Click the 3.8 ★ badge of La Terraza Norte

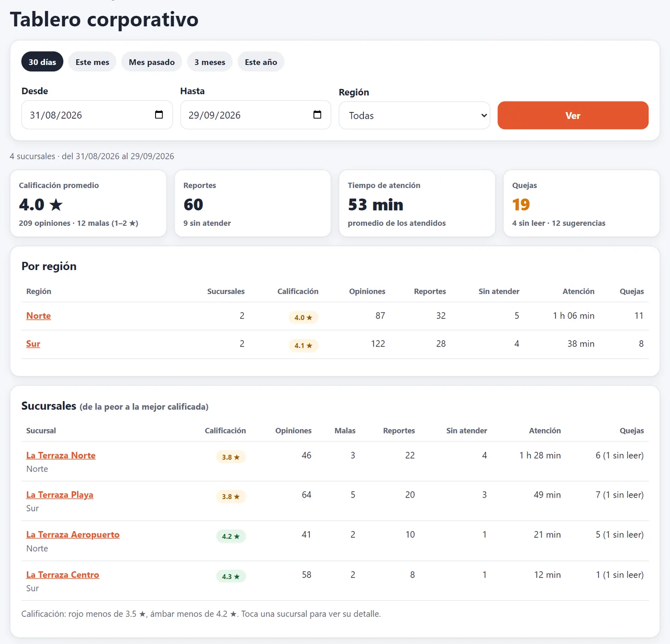231,457
